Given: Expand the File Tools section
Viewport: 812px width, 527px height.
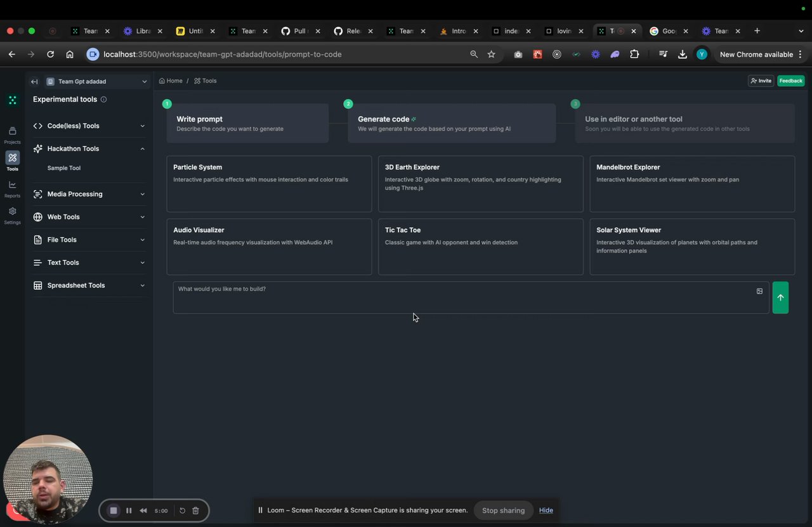Looking at the screenshot, I should [88, 240].
